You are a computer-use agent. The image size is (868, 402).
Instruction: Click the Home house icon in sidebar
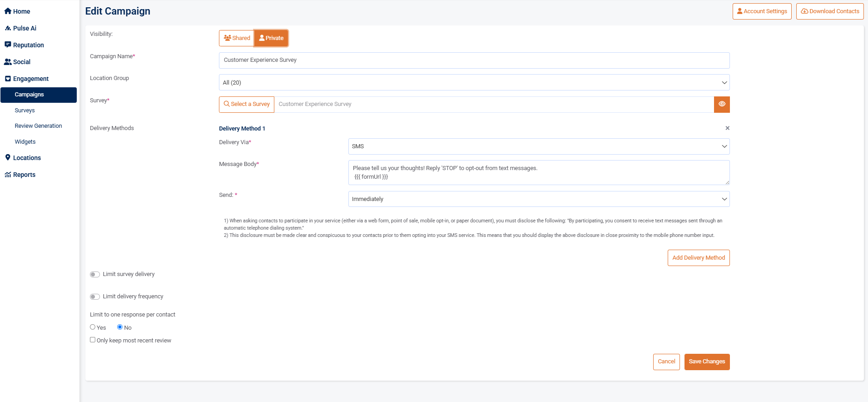pyautogui.click(x=8, y=11)
